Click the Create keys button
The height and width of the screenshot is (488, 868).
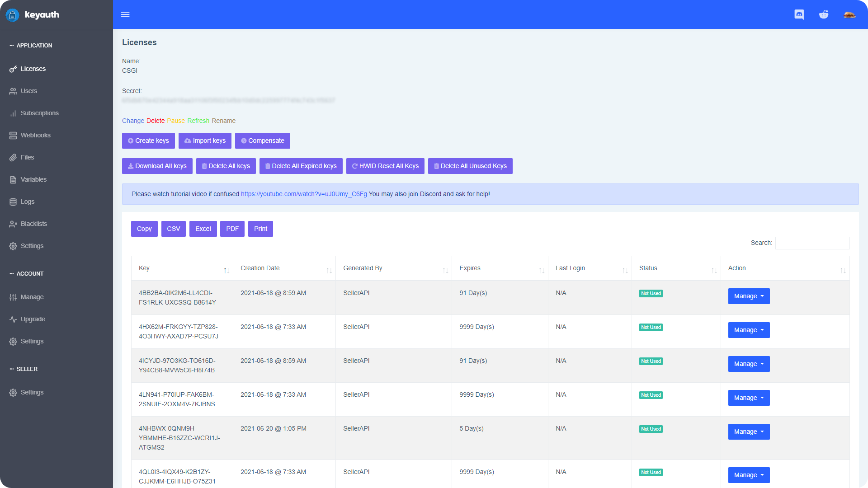(148, 141)
